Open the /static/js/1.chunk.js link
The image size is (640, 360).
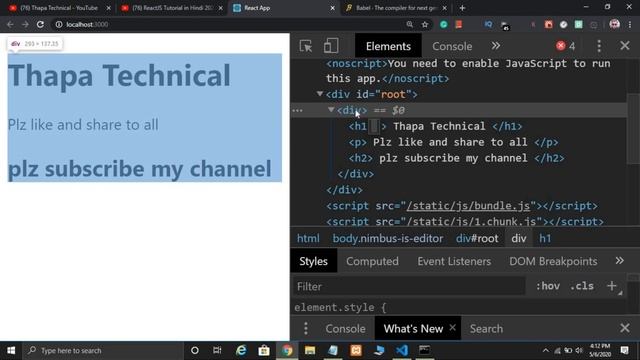[x=471, y=221]
